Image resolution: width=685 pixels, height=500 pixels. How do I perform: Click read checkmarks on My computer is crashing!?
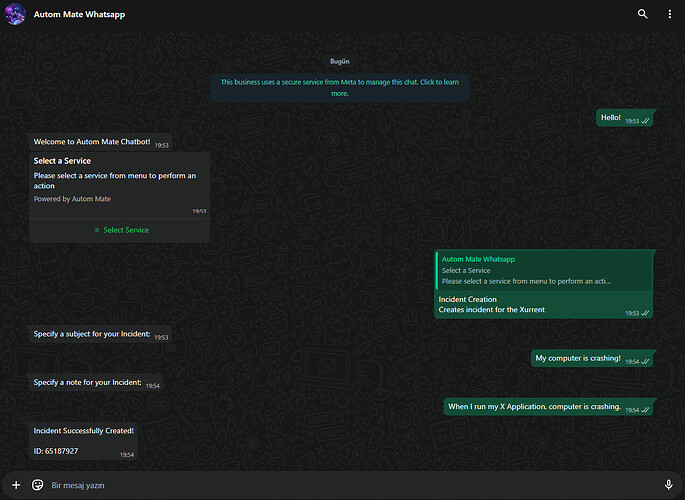[645, 362]
